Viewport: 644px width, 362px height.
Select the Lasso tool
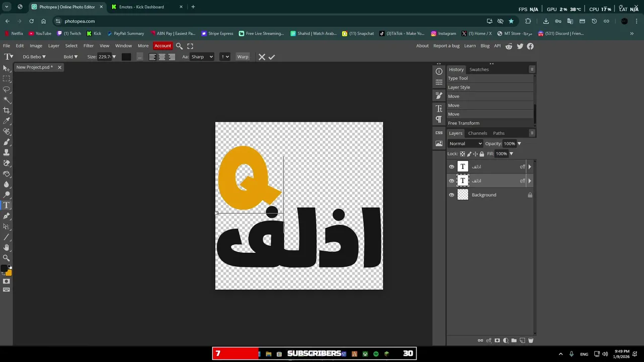tap(7, 89)
